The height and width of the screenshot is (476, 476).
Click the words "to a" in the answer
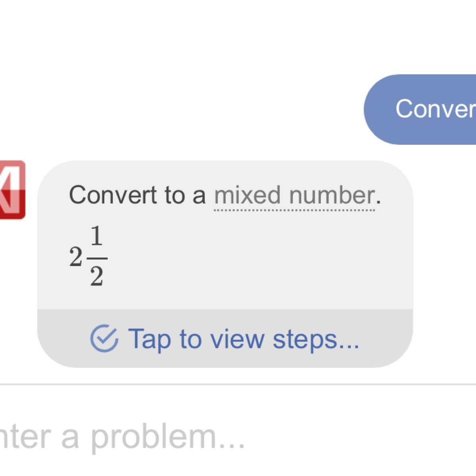point(185,195)
